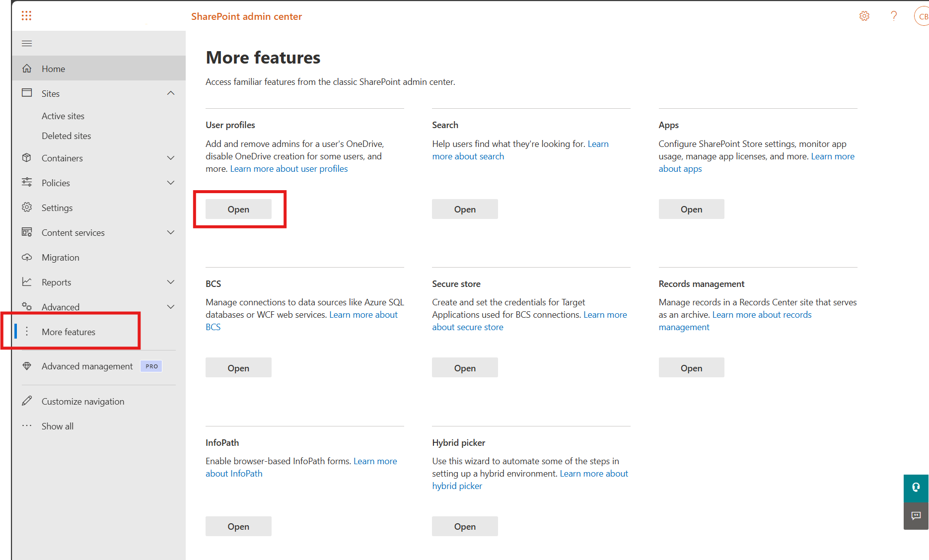Image resolution: width=929 pixels, height=560 pixels.
Task: Open the Apps feature
Action: click(691, 209)
